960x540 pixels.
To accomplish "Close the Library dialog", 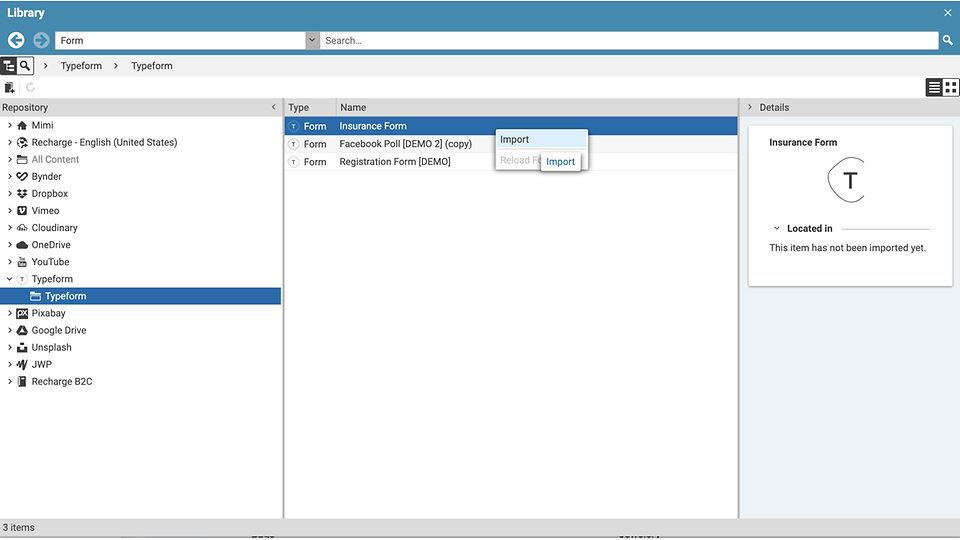I will tap(948, 12).
